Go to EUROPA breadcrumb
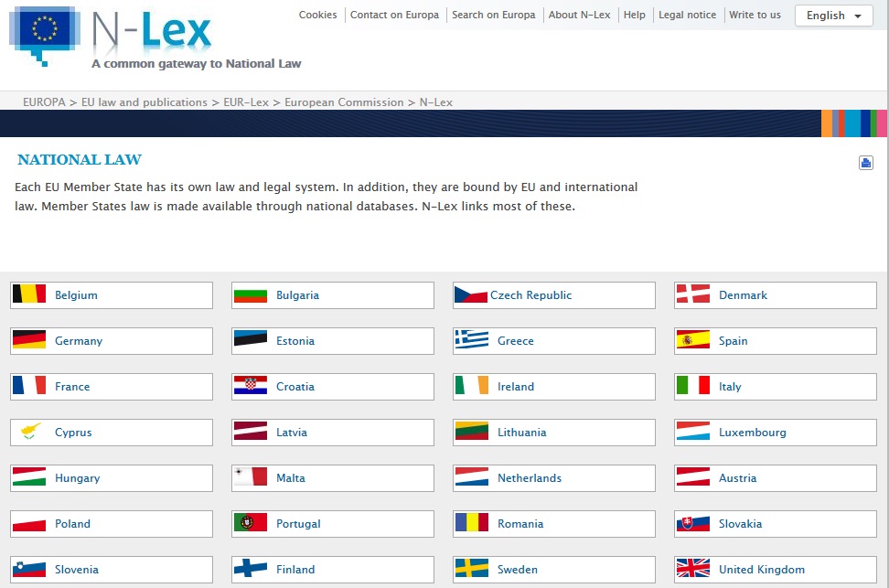 click(44, 102)
